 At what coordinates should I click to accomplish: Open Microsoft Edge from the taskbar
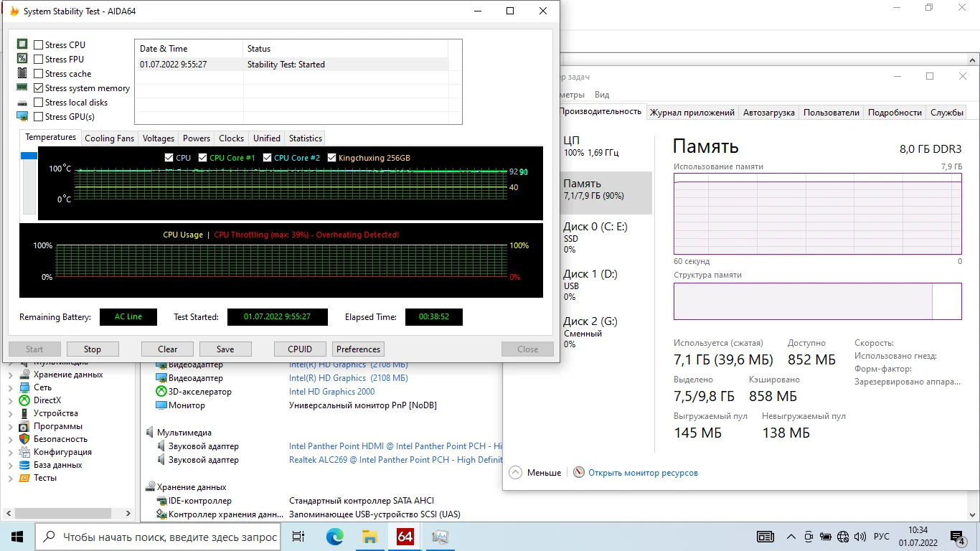tap(335, 537)
